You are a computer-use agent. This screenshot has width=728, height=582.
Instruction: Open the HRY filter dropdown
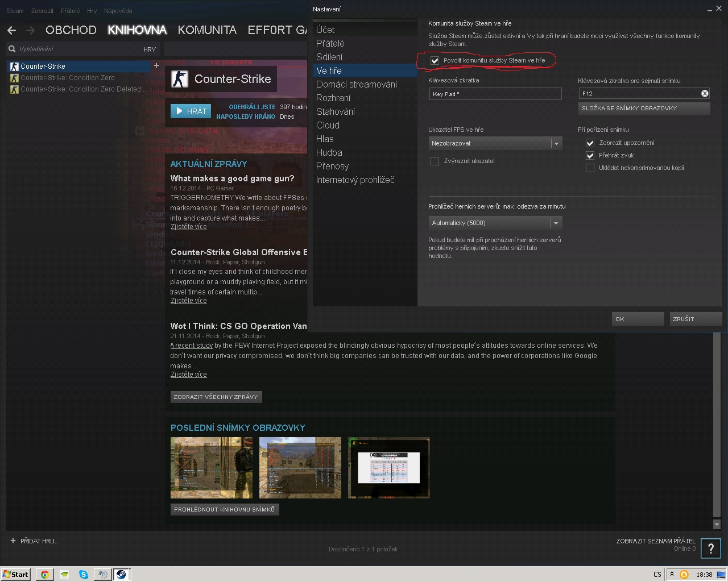(x=150, y=49)
